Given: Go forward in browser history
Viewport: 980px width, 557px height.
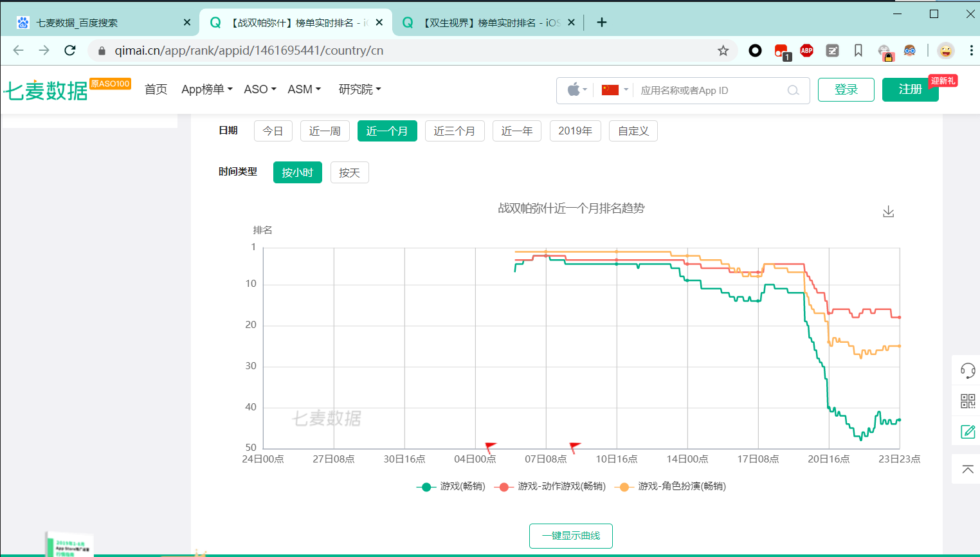Looking at the screenshot, I should click(x=44, y=50).
